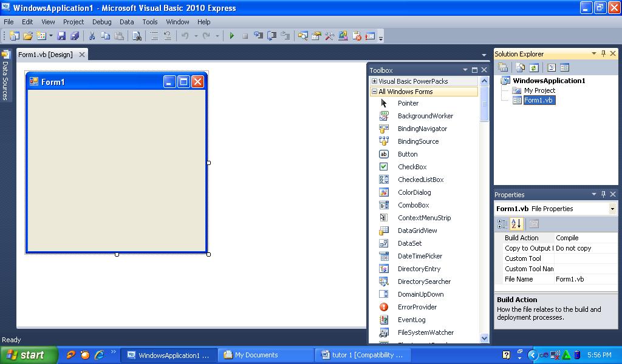Open the Window menu
The width and height of the screenshot is (622, 364).
(177, 22)
